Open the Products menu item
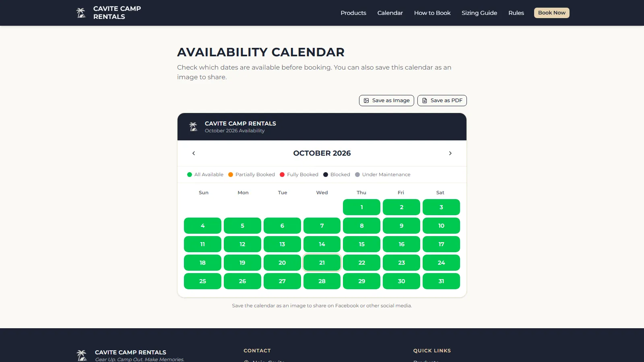The width and height of the screenshot is (644, 362). [x=353, y=13]
